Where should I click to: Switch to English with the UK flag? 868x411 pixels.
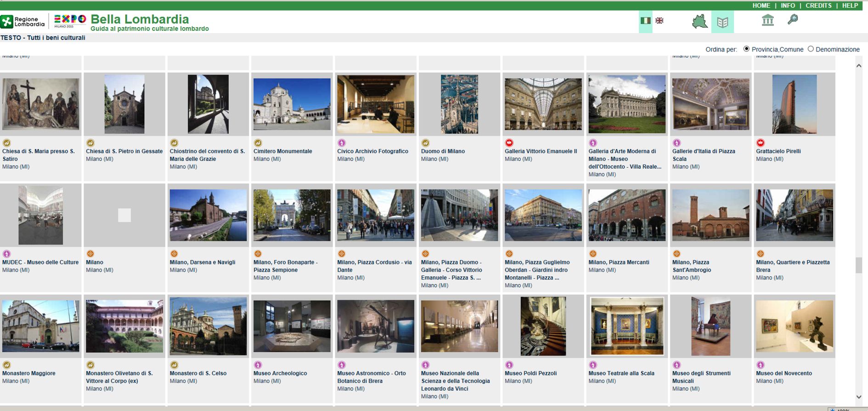(659, 21)
